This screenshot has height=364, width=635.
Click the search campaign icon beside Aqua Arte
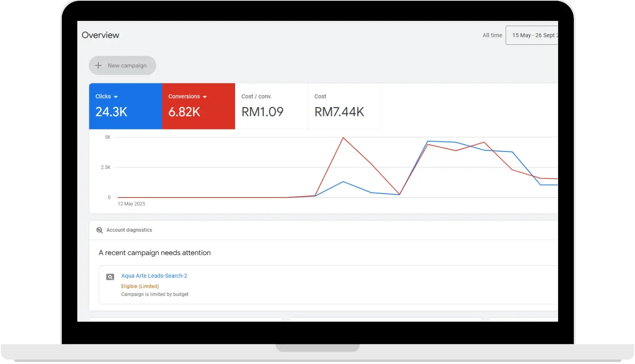[110, 277]
